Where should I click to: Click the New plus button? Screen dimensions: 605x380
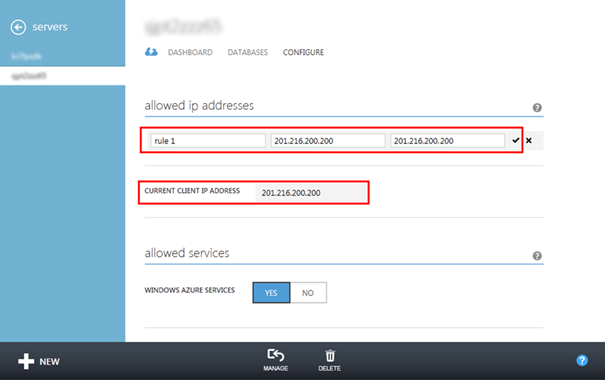39,361
